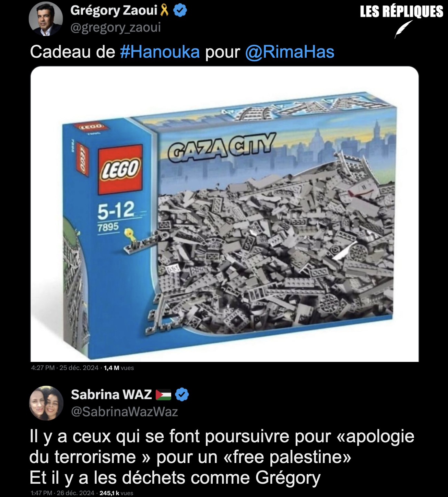Open the #Hanouka hashtag link
This screenshot has height=497, width=448.
[160, 52]
